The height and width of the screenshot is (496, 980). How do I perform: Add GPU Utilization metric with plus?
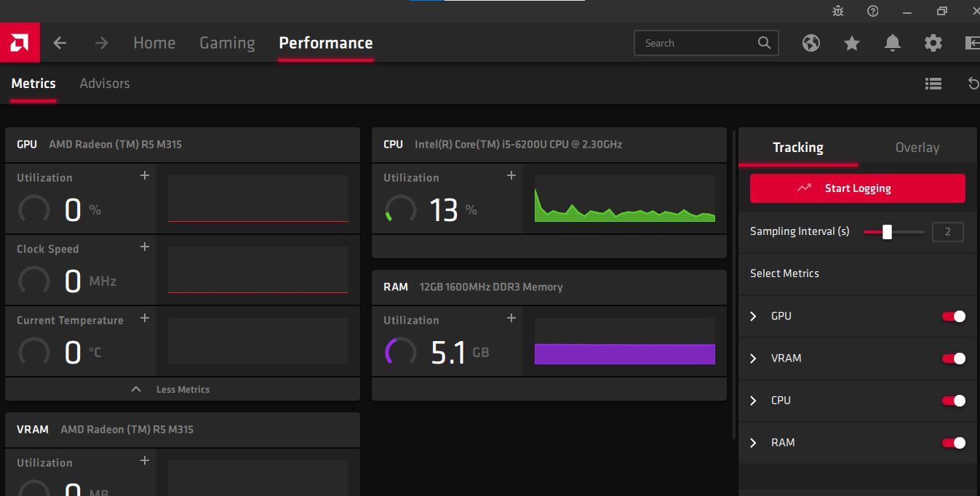pyautogui.click(x=145, y=175)
